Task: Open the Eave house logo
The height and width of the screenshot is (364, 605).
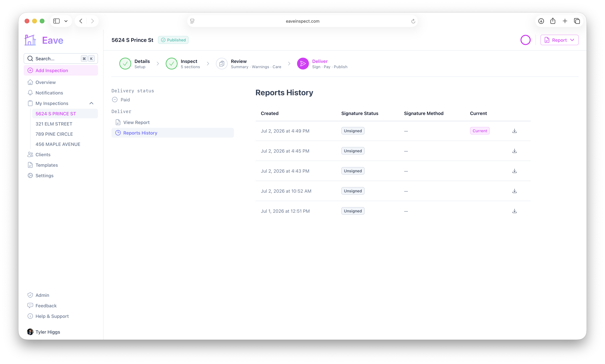Action: click(30, 40)
